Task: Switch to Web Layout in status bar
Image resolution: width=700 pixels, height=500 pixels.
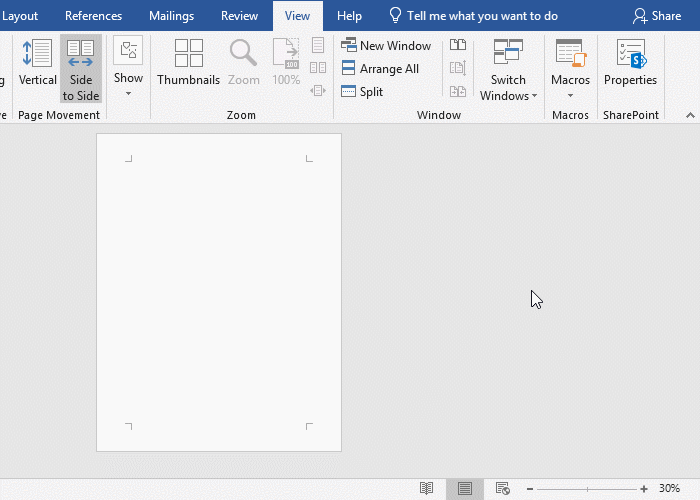Action: pos(503,489)
